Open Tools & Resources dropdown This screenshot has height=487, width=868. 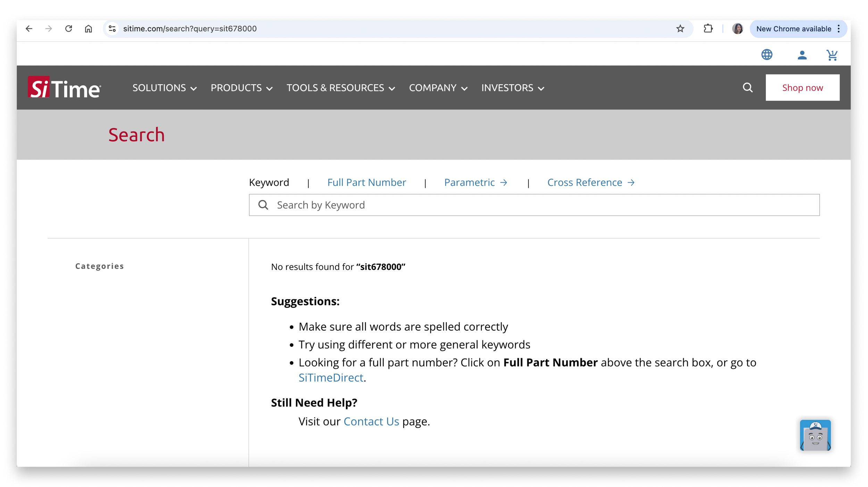tap(341, 88)
